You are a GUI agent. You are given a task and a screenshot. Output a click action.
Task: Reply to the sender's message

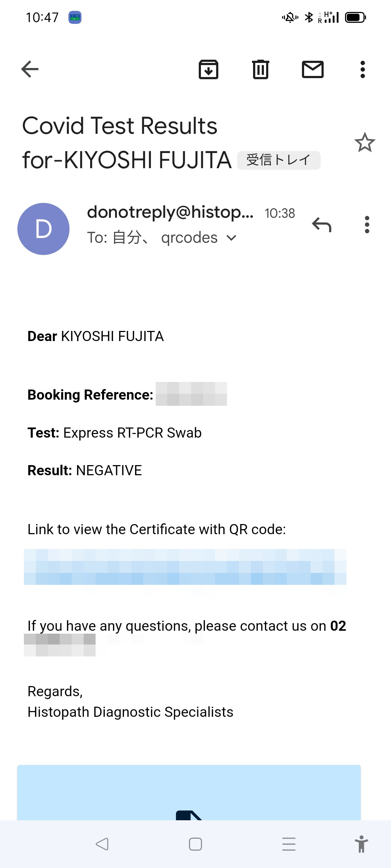[321, 225]
